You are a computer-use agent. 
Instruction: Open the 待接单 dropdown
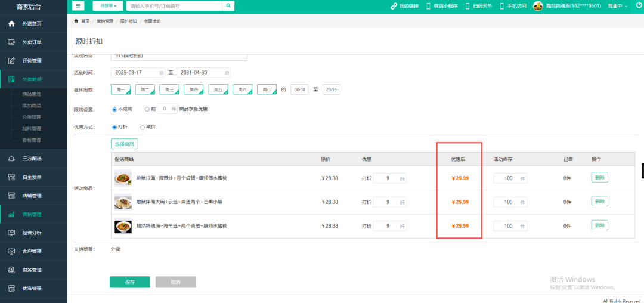click(108, 6)
